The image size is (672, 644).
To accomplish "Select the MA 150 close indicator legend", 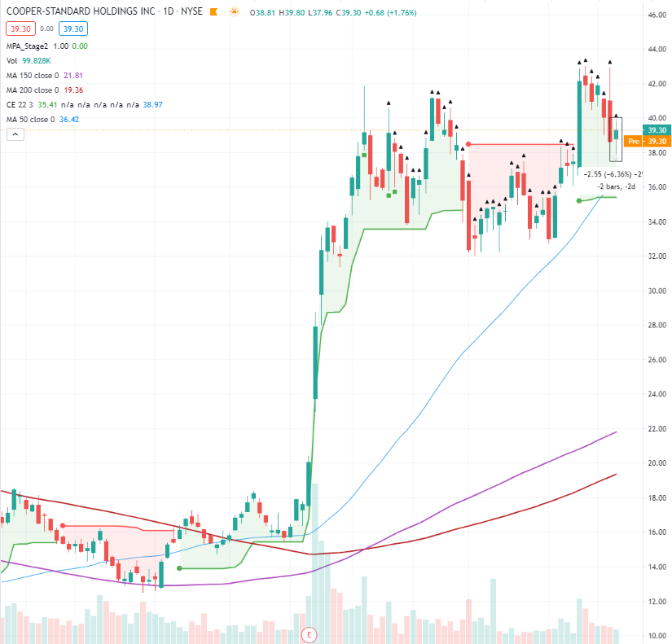I will point(33,76).
